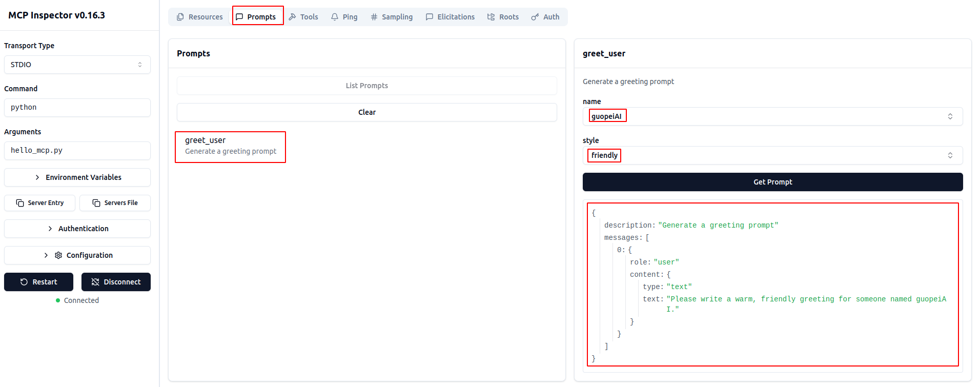Click the copy icon on Server Entry
The width and height of the screenshot is (980, 387).
pyautogui.click(x=20, y=203)
